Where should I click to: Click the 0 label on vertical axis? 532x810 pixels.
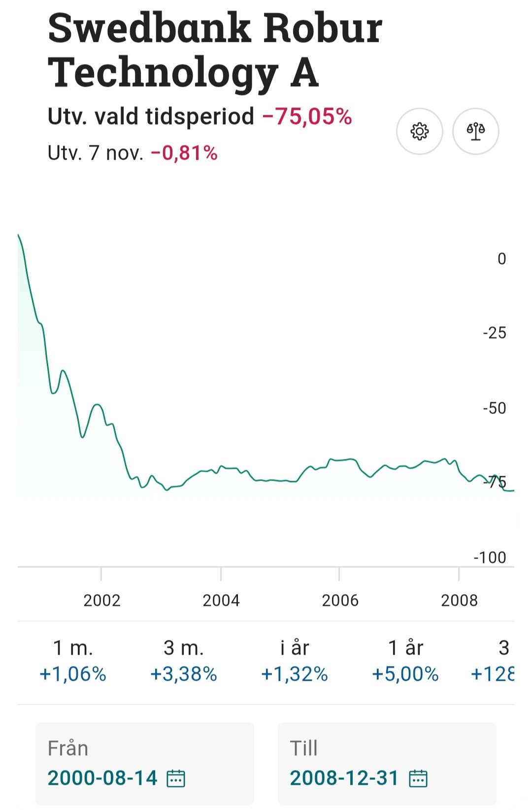click(x=501, y=259)
